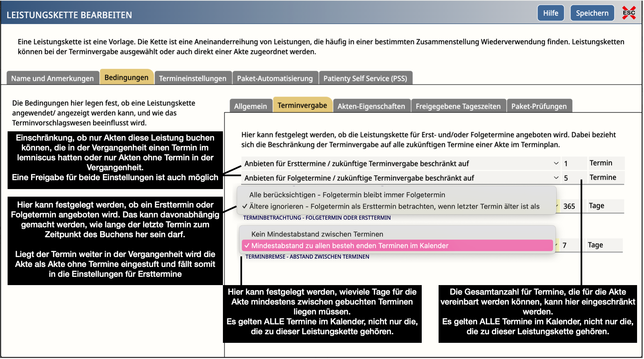Save changes with the Speichern button
Viewport: 644px width, 359px height.
(x=592, y=13)
